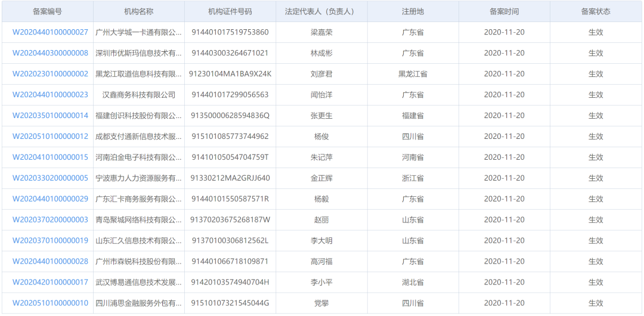Select certificate number 91440101550587571R
Screen dimensions: 644x316
(x=230, y=199)
